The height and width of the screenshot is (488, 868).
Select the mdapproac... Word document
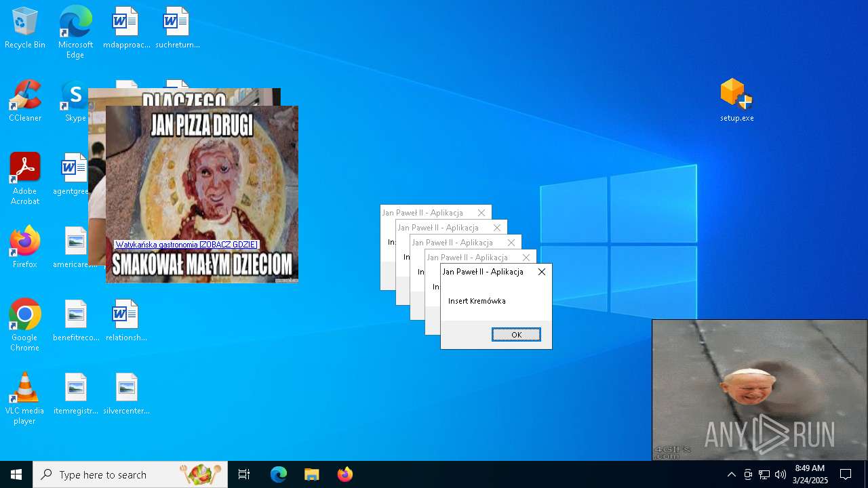tap(126, 28)
